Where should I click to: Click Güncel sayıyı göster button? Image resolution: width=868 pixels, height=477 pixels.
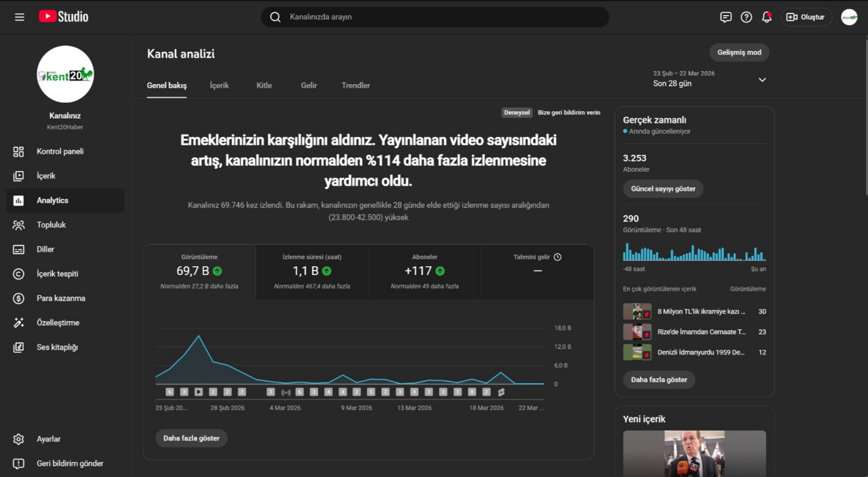pos(663,189)
